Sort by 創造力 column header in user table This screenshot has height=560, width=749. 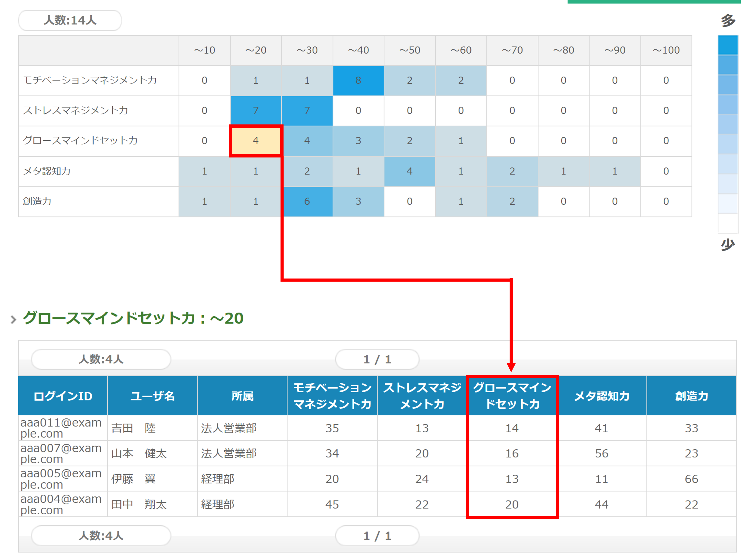tap(692, 396)
